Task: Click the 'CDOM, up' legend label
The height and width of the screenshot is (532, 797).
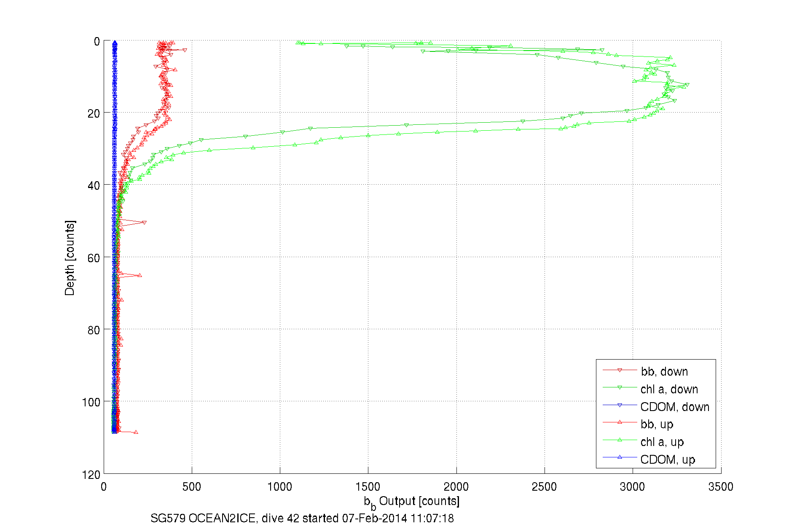Action: pyautogui.click(x=668, y=459)
